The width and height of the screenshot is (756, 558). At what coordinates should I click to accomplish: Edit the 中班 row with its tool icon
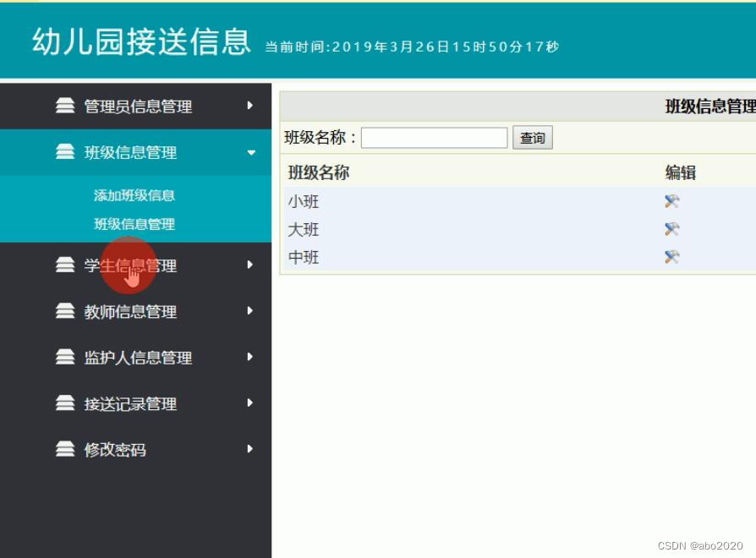(671, 257)
